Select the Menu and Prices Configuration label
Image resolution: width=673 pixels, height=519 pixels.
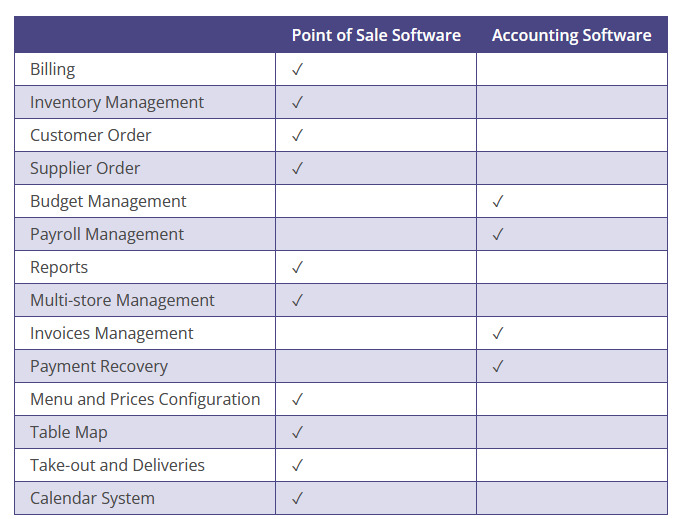coord(145,400)
